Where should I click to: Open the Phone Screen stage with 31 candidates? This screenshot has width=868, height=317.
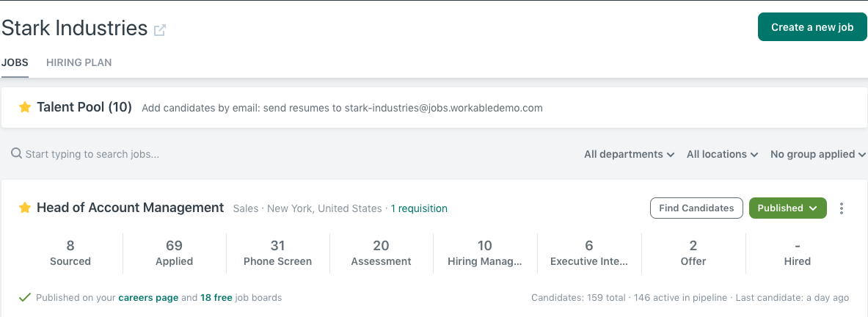(x=278, y=253)
